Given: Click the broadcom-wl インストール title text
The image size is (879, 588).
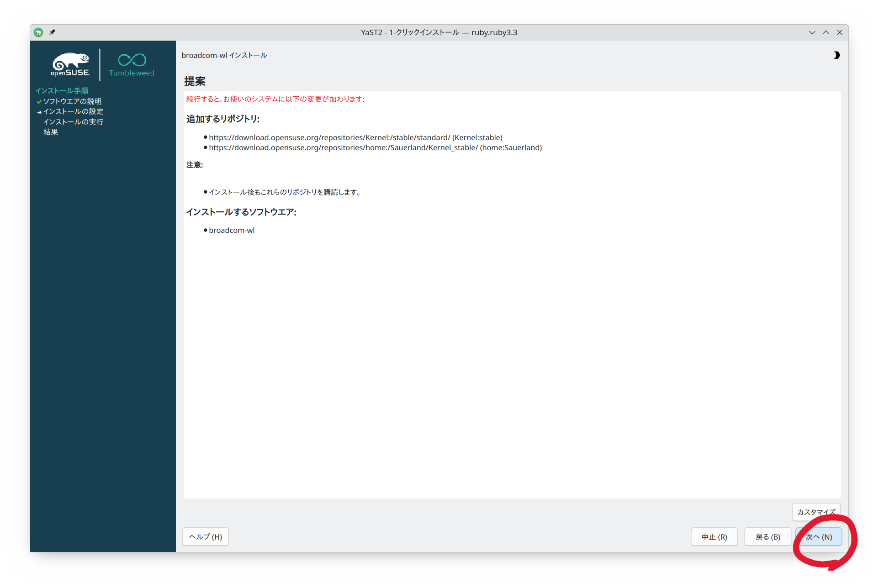Looking at the screenshot, I should [224, 55].
